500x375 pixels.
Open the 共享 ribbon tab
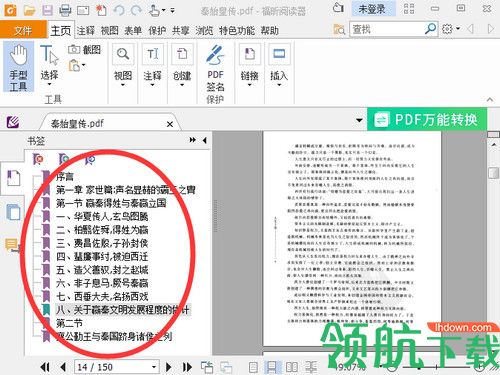coord(181,31)
